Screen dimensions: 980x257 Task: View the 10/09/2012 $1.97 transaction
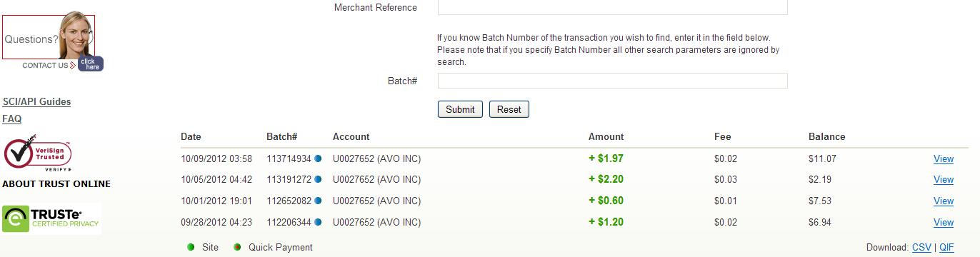[x=944, y=158]
